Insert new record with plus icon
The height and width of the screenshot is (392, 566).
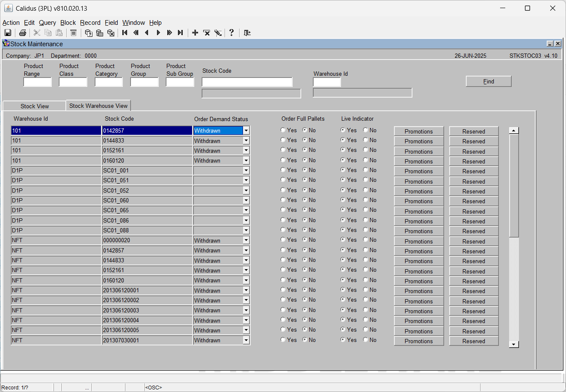[195, 33]
